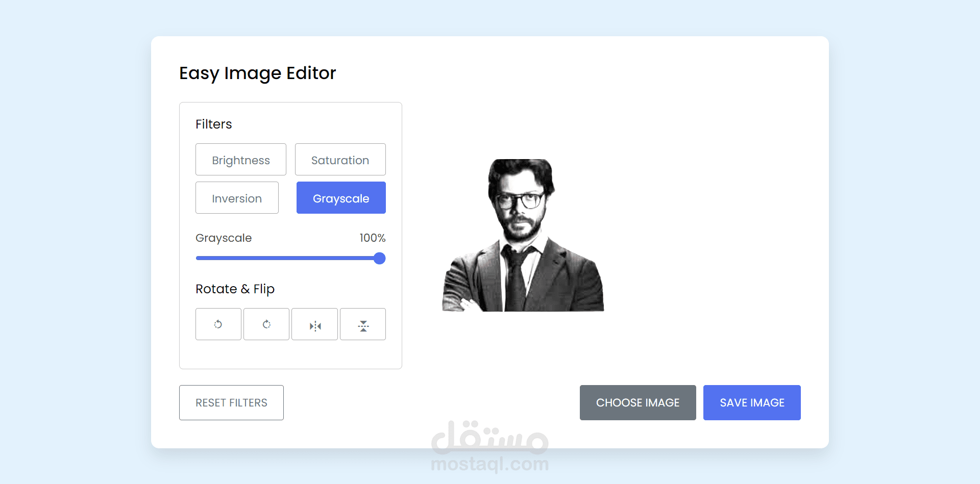The height and width of the screenshot is (484, 980).
Task: Rotate the image counterclockwise
Action: pyautogui.click(x=218, y=324)
